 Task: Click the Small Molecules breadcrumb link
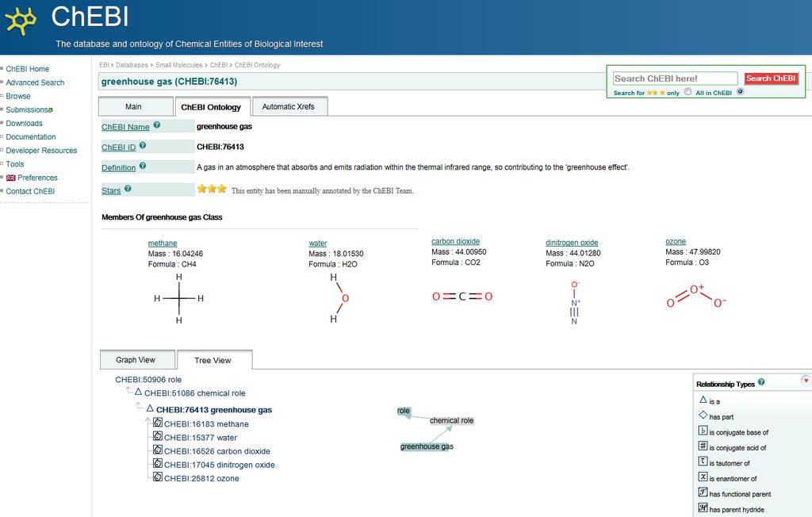(179, 65)
